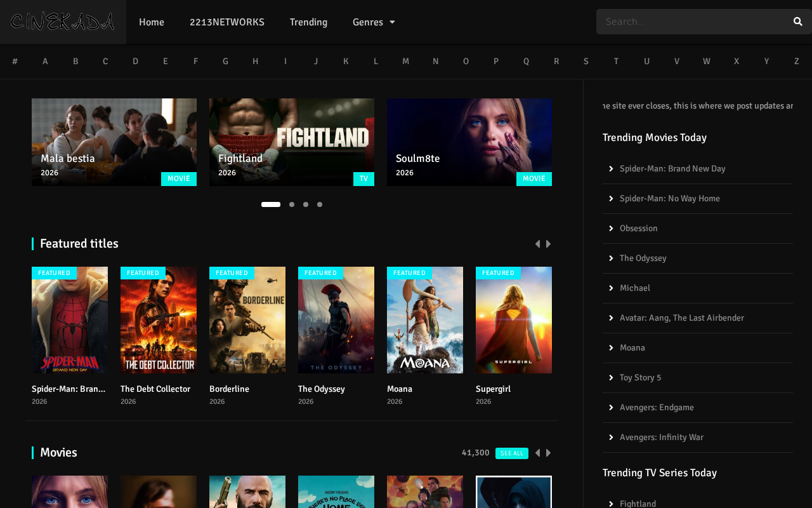This screenshot has height=508, width=812.
Task: Open trending link Avatar: Aang, The Last Airbender
Action: 682,318
